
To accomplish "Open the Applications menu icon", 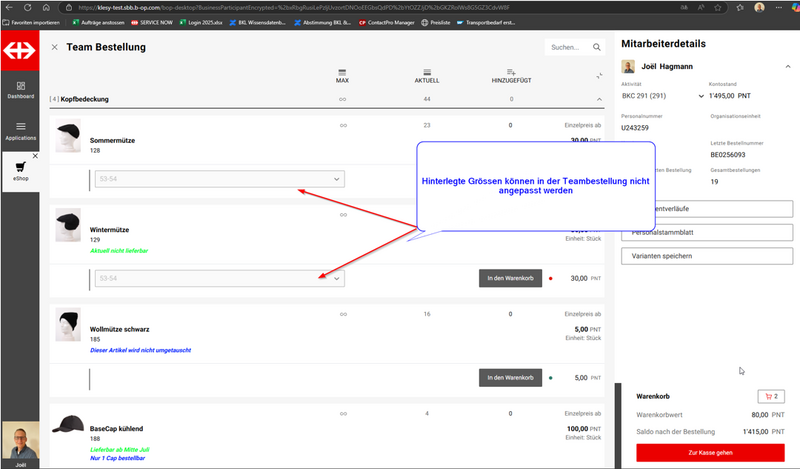I will (x=20, y=127).
